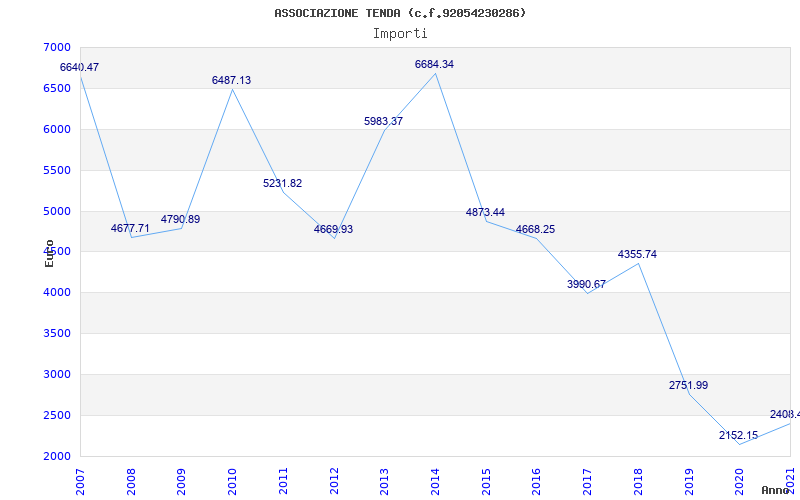Select the data label 2152.15
Image resolution: width=800 pixels, height=500 pixels.
point(738,435)
